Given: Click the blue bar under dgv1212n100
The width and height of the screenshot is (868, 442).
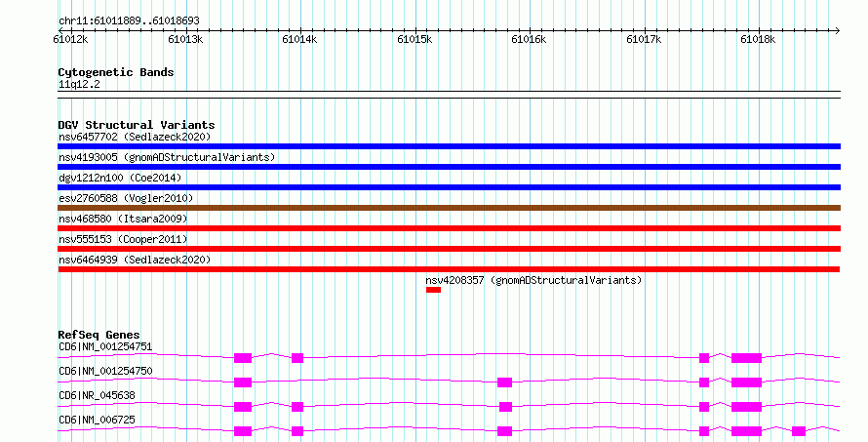Looking at the screenshot, I should pos(449,187).
